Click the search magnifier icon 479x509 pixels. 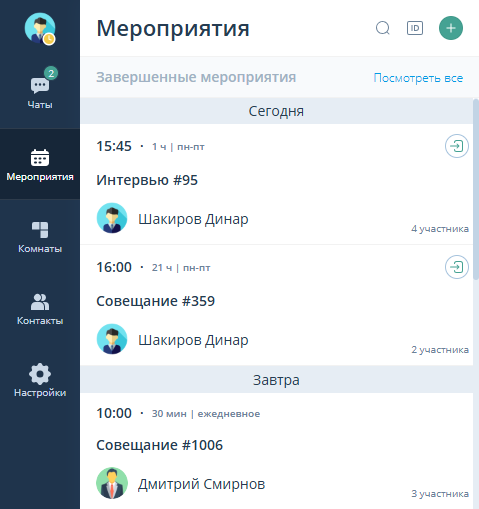tap(383, 28)
